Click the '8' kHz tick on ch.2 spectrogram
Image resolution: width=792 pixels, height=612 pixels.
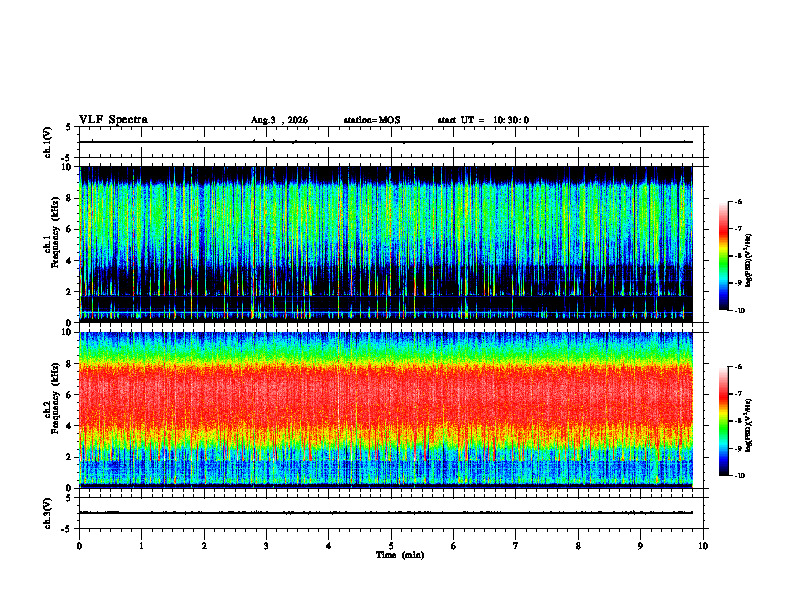click(x=70, y=364)
